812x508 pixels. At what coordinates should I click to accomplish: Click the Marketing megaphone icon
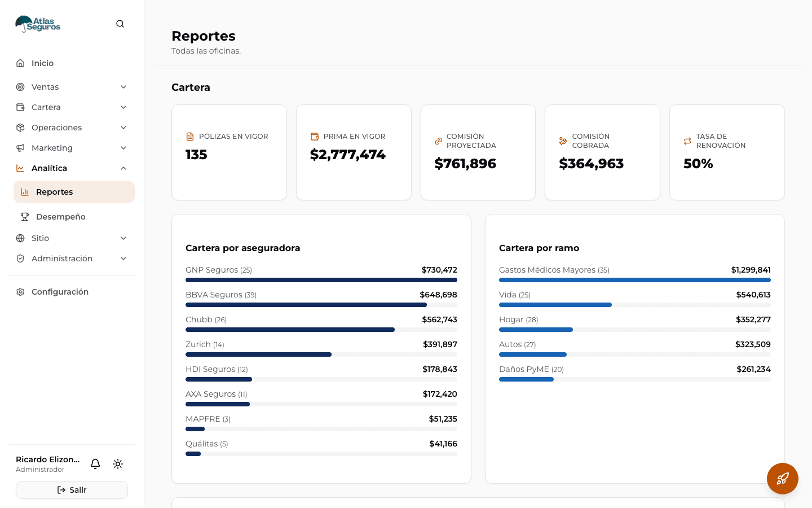[20, 148]
